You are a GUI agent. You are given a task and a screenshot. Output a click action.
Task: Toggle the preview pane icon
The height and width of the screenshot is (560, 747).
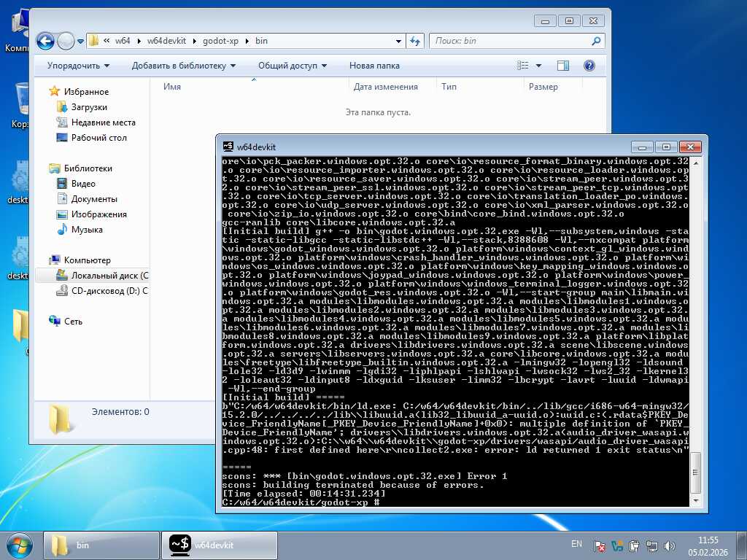tap(563, 65)
